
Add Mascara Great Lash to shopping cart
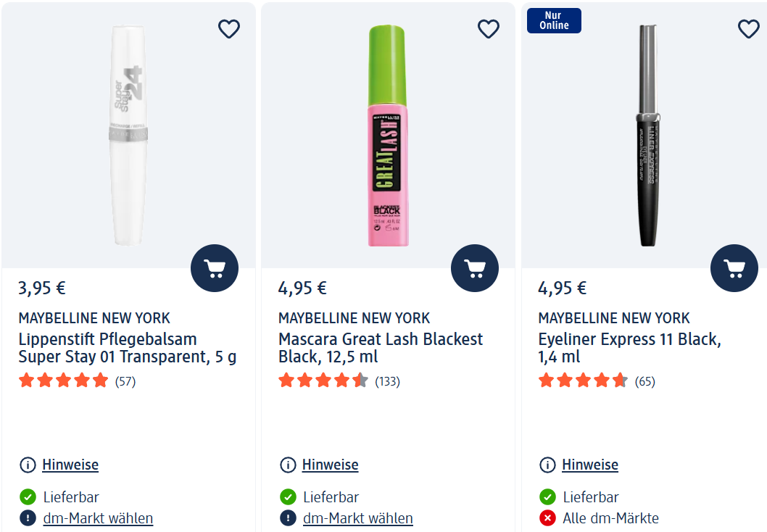pos(475,268)
